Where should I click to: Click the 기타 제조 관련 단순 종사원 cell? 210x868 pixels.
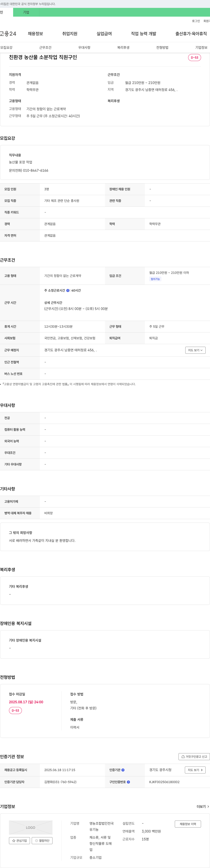62,201
